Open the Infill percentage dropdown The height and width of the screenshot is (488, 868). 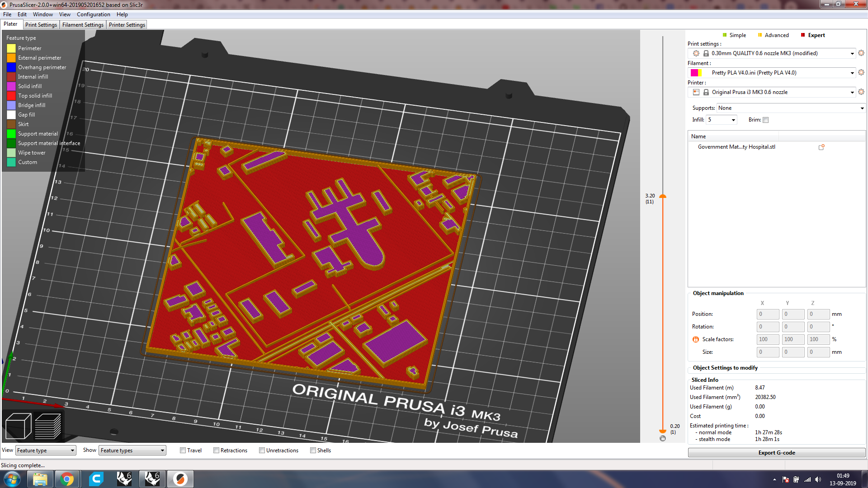coord(732,119)
